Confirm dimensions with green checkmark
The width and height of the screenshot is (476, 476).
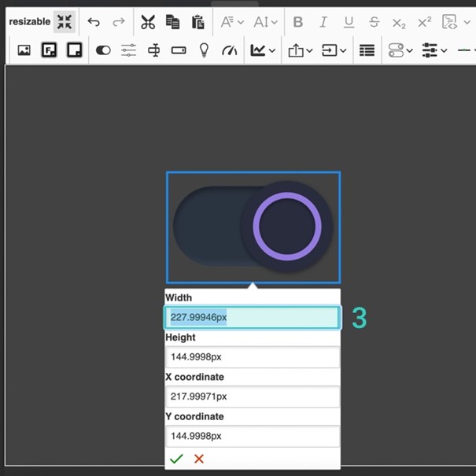click(x=176, y=458)
